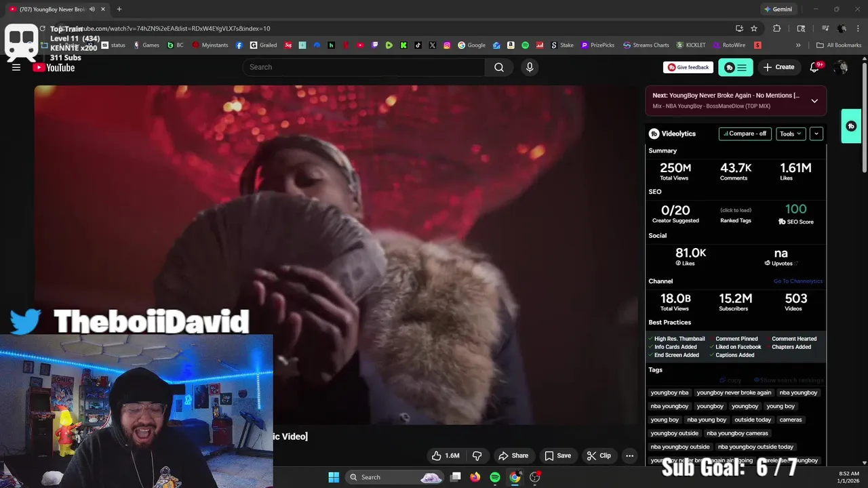Open the Games bookmark
Image resolution: width=868 pixels, height=488 pixels.
pyautogui.click(x=146, y=45)
